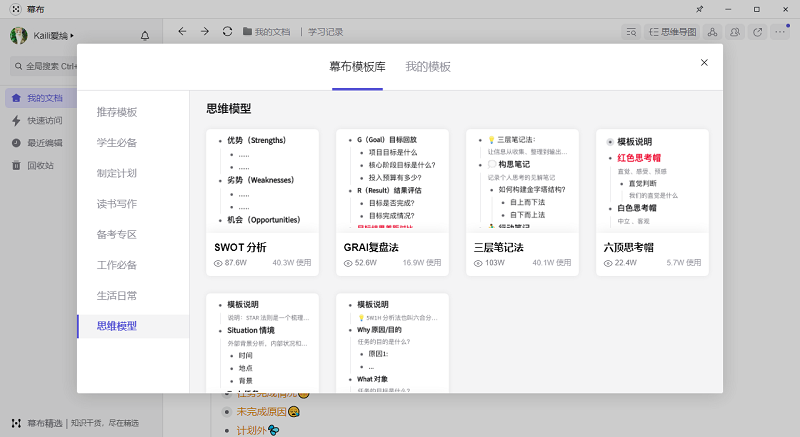
Task: Open 快速访问 in the sidebar
Action: pyautogui.click(x=44, y=120)
